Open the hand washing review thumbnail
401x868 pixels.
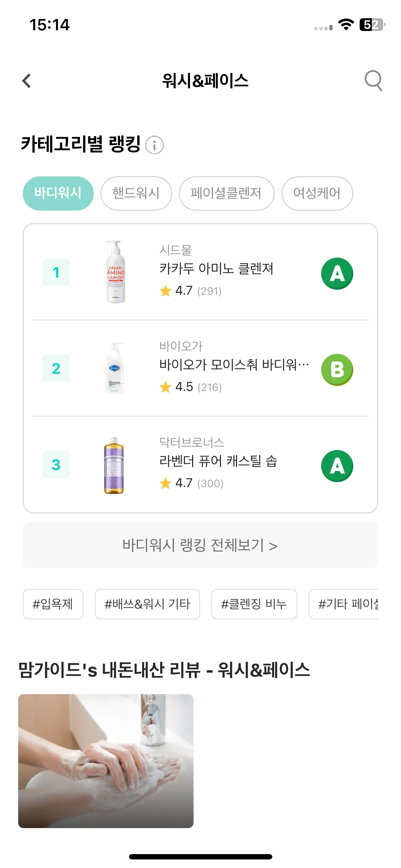pos(106,761)
